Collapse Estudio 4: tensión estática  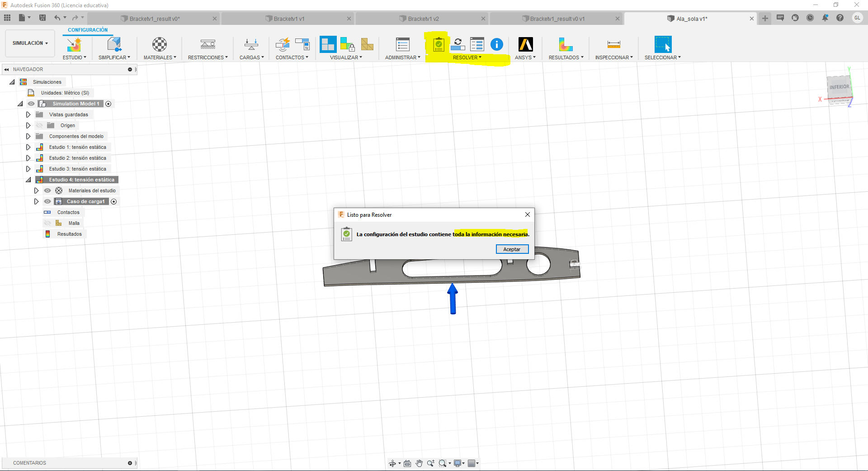(x=28, y=180)
